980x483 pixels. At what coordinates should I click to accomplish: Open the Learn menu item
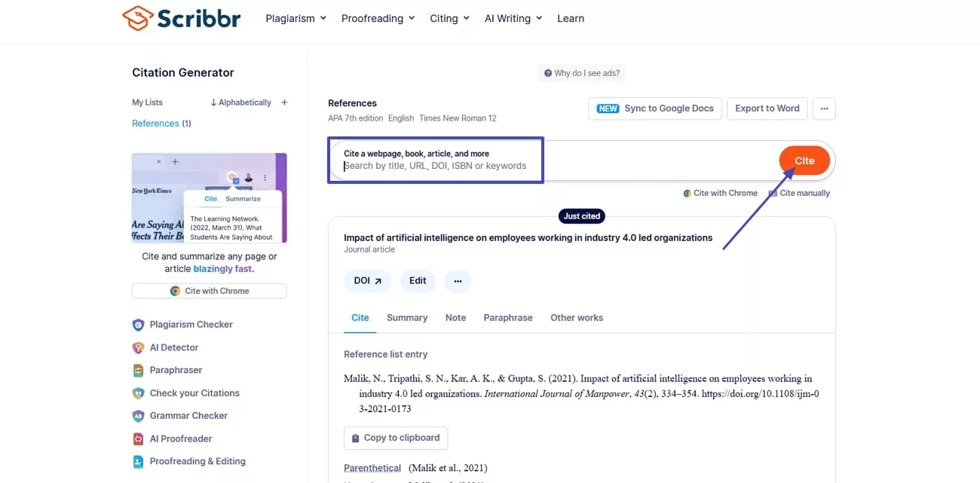click(x=571, y=17)
